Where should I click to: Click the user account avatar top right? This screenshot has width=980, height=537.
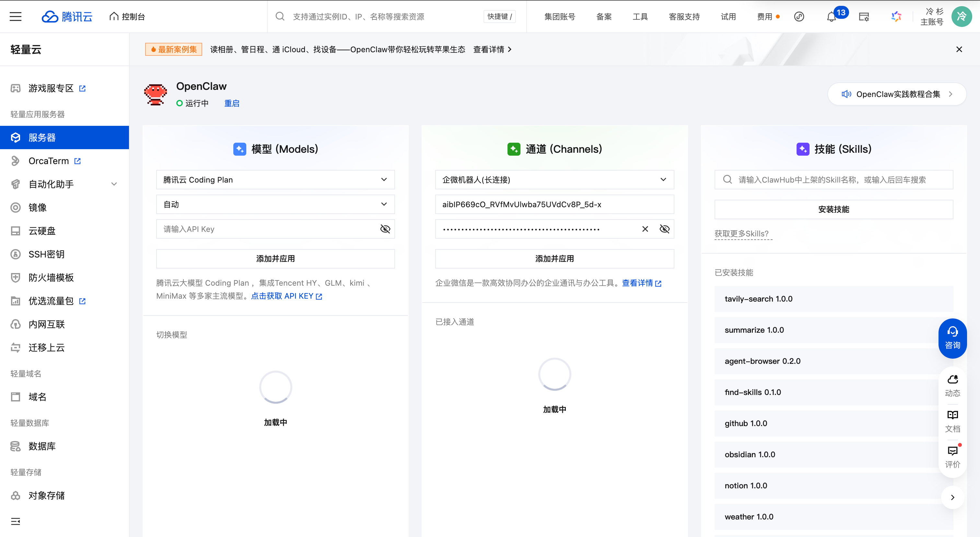[962, 16]
